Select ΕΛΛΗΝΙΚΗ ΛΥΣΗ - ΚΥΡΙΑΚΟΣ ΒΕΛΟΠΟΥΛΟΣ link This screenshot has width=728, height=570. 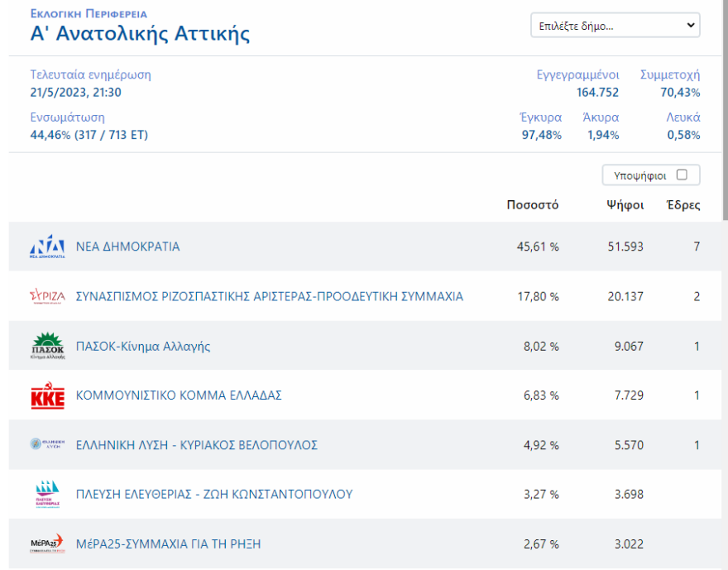197,445
